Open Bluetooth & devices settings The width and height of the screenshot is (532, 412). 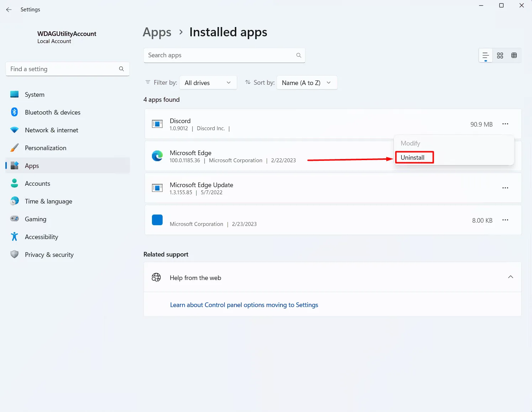tap(52, 112)
